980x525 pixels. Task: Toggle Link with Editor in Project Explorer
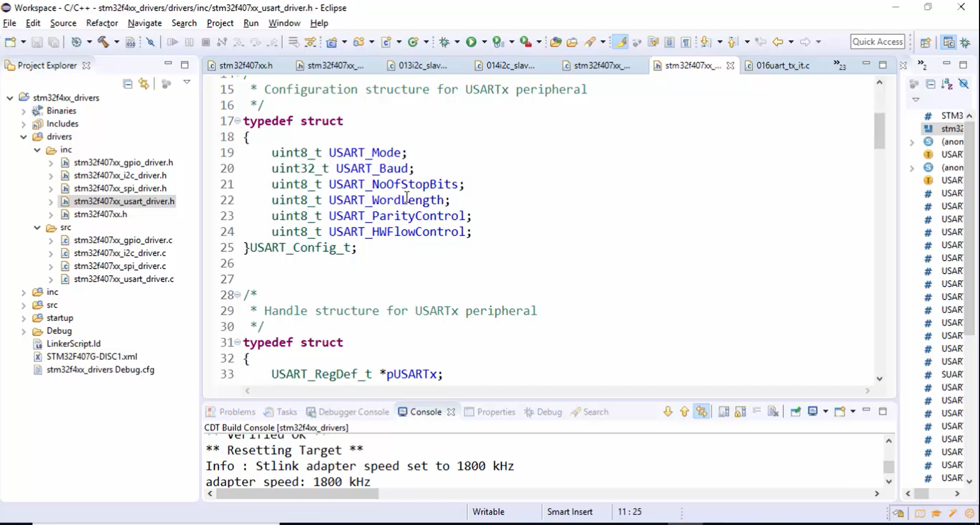pyautogui.click(x=144, y=84)
